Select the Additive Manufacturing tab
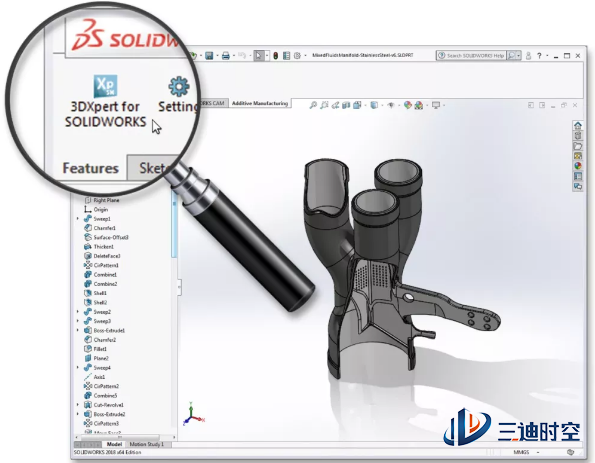 tap(260, 103)
